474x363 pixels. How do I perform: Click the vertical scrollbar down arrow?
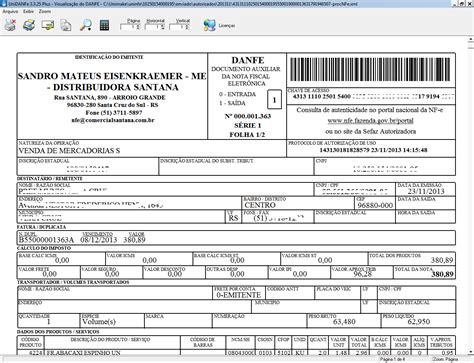coord(471,352)
